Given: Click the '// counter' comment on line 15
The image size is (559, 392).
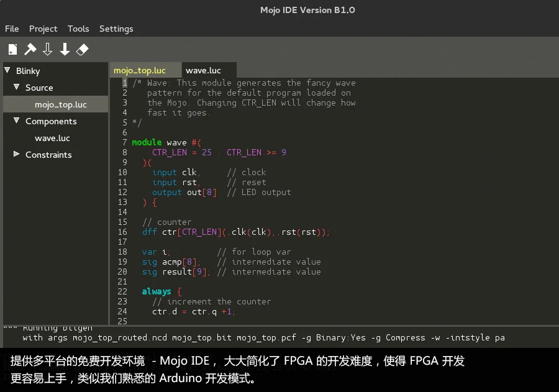Looking at the screenshot, I should (167, 222).
